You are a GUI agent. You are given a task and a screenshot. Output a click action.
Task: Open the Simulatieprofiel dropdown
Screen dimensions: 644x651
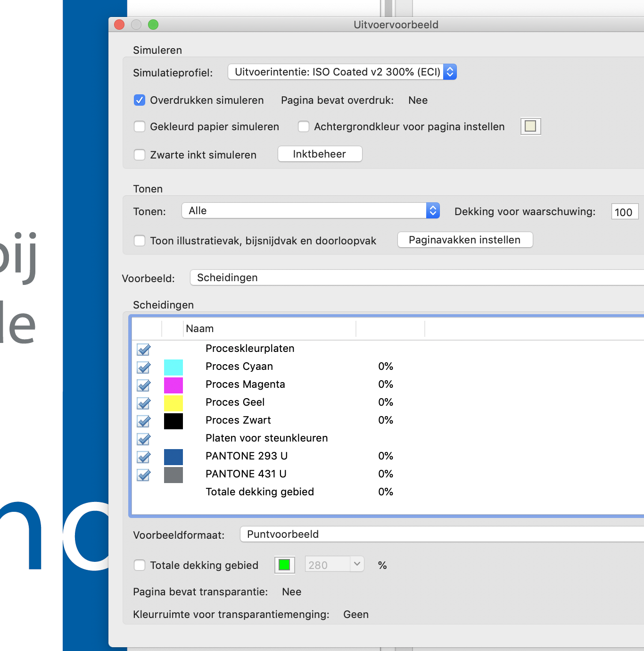(342, 72)
